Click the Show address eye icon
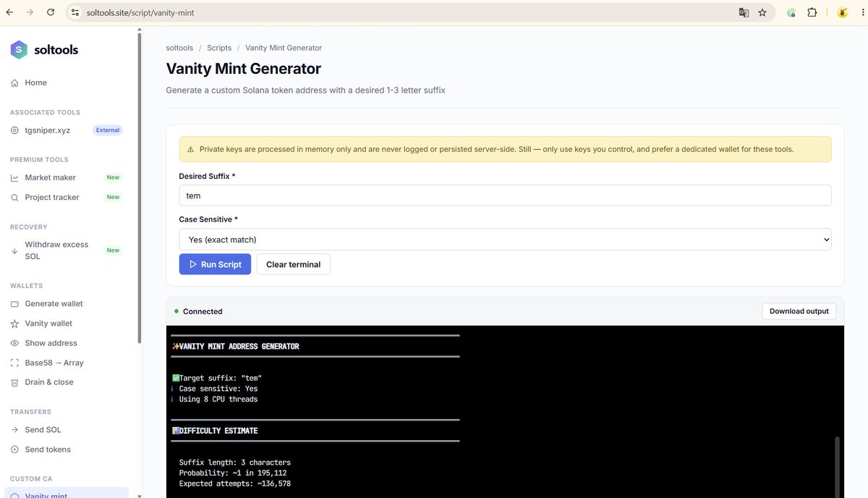Screen dimensions: 868x498 [15, 343]
